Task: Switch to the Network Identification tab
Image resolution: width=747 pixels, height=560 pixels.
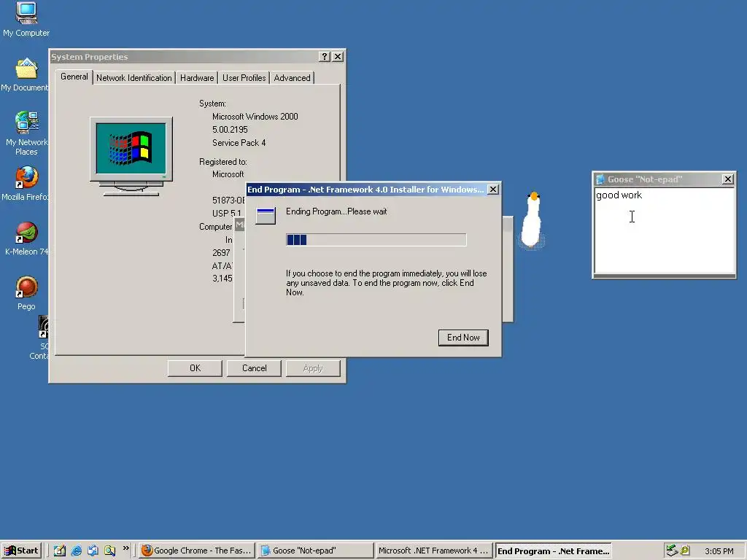Action: [134, 77]
